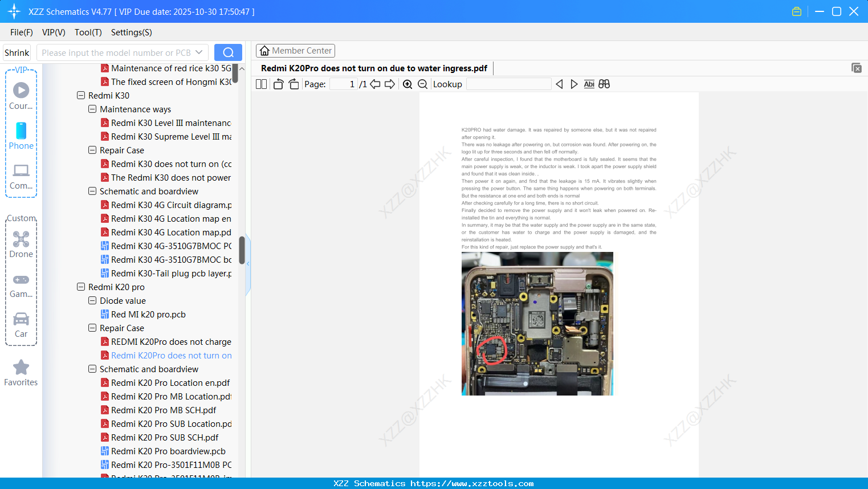Jump to previous Lookup result triangle
This screenshot has width=868, height=489.
coord(559,84)
